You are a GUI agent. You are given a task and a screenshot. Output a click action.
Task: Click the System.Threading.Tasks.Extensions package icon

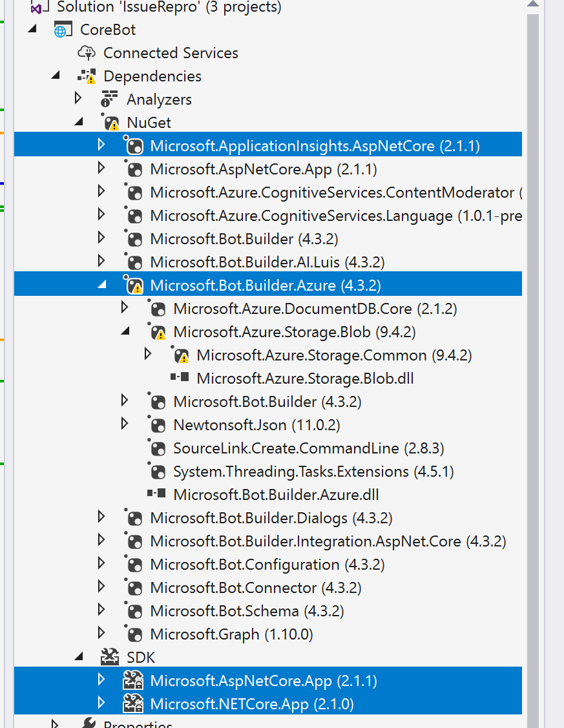click(157, 471)
